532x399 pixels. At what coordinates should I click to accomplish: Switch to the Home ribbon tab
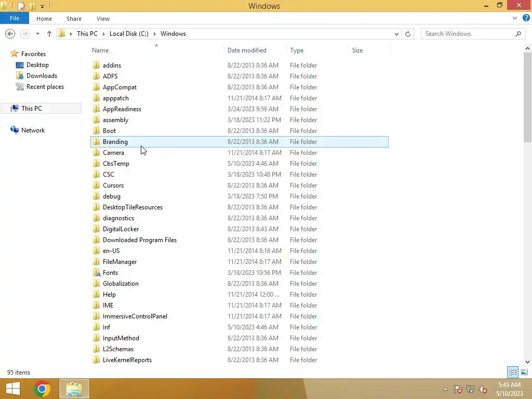44,19
